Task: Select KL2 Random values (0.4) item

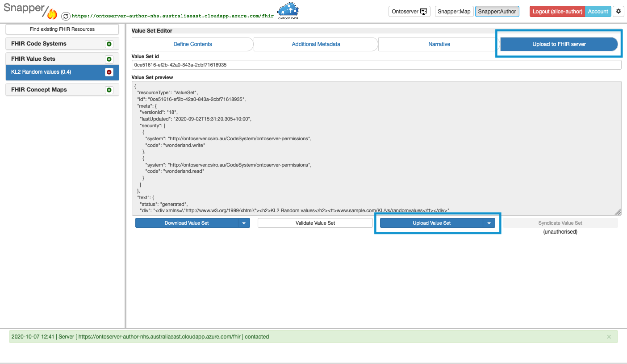Action: point(62,72)
